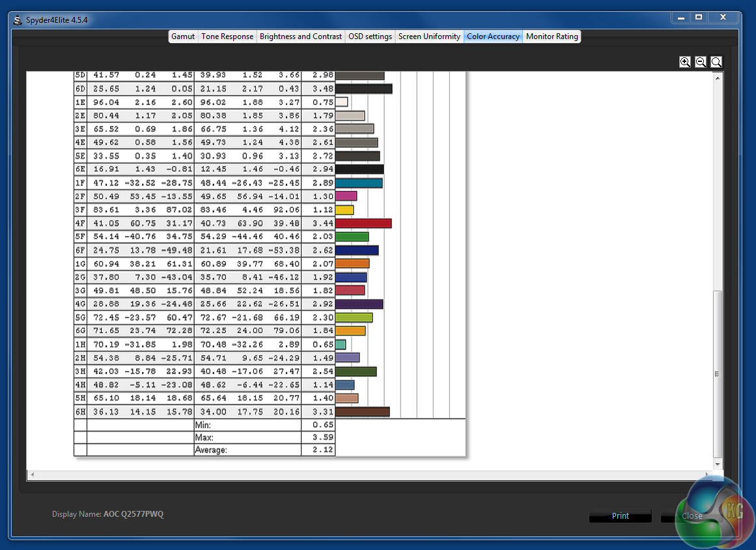Click the green color bar for row 5F
Screen dimensions: 756x550
coord(352,237)
